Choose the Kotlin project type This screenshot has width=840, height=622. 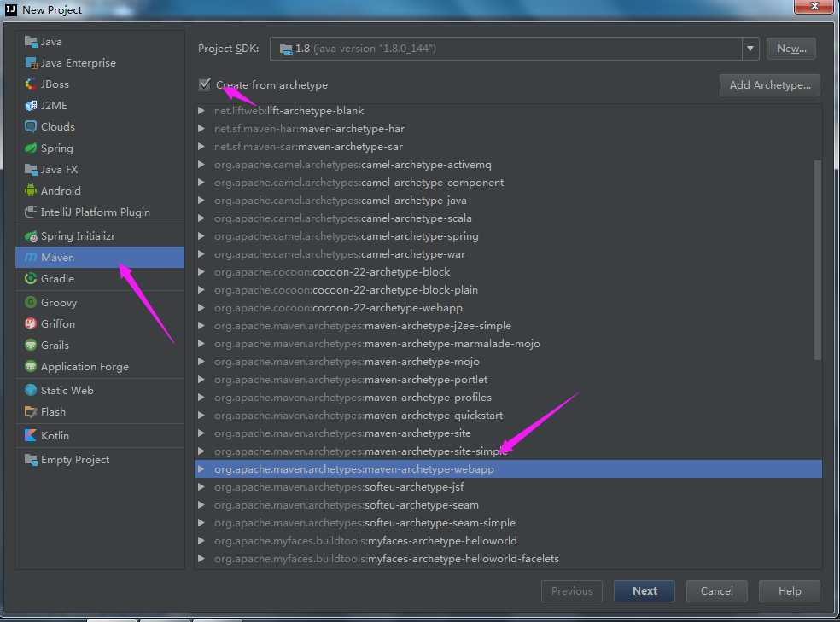pyautogui.click(x=100, y=436)
